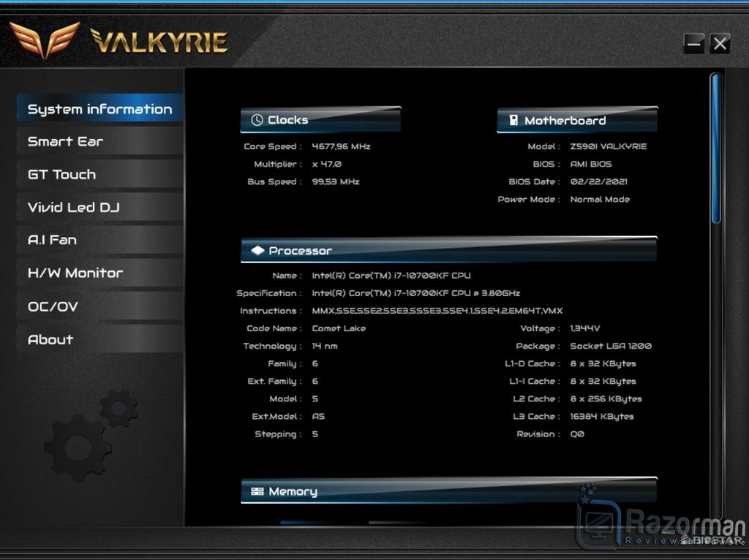749x560 pixels.
Task: Click the Ext.Model value A5
Action: point(318,417)
